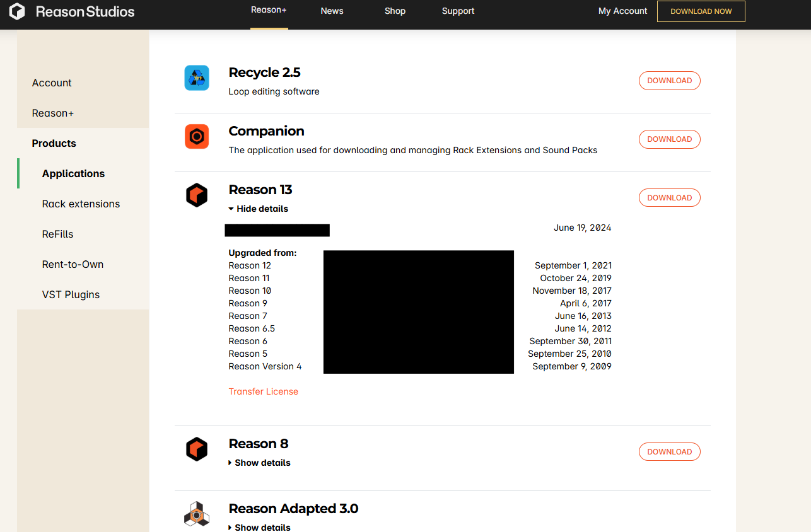Click the Recycle 2.5 title
The image size is (811, 532).
point(264,72)
